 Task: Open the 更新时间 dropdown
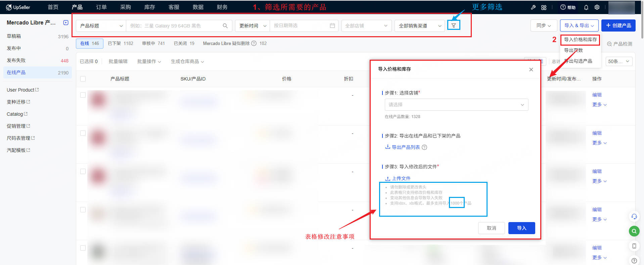[x=252, y=26]
